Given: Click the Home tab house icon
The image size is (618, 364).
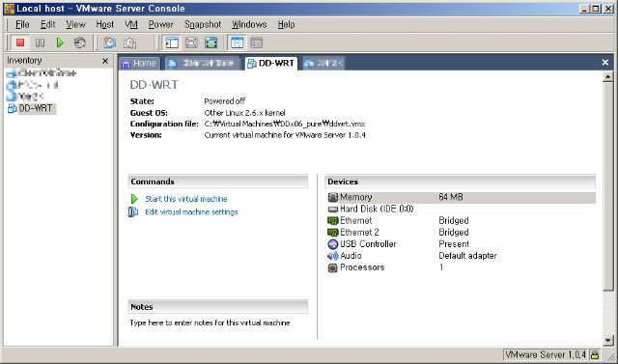Looking at the screenshot, I should (126, 64).
